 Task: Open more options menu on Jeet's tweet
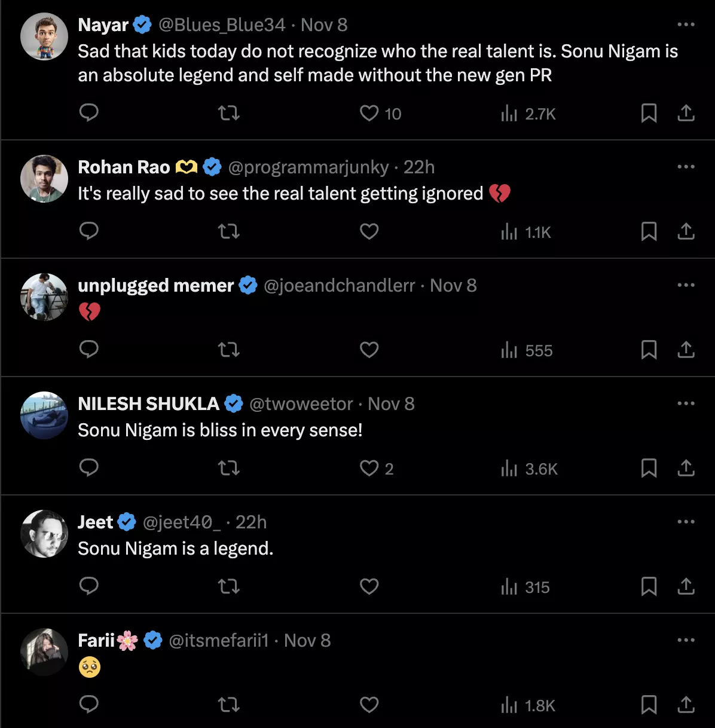point(686,522)
